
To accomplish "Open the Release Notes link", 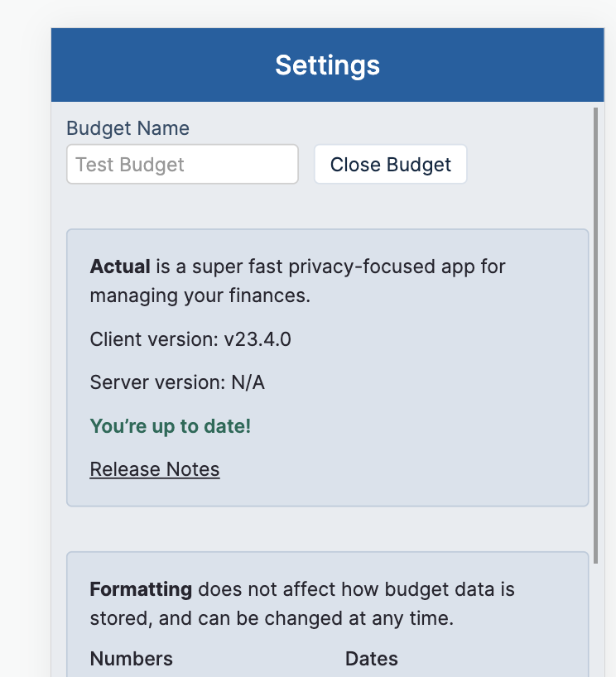I will pyautogui.click(x=155, y=469).
